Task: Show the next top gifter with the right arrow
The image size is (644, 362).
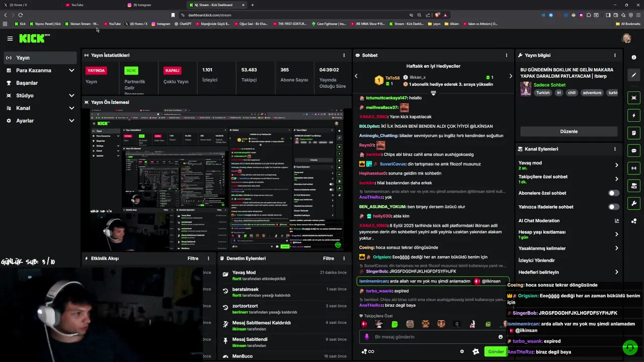Action: click(x=510, y=76)
